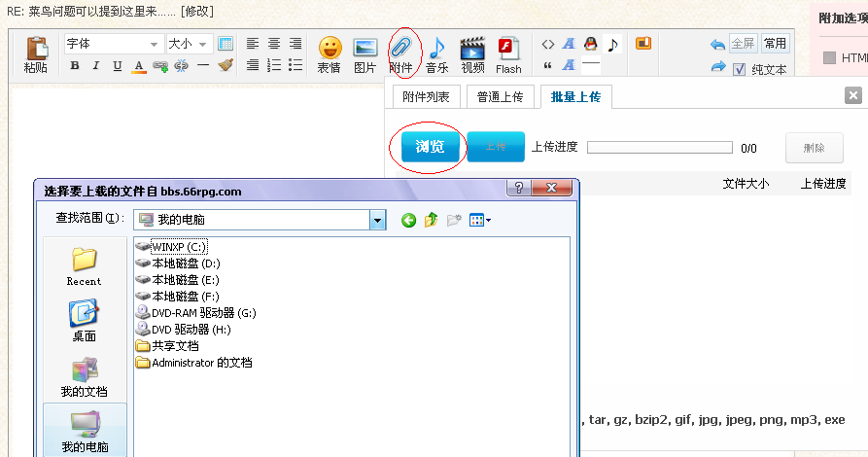The width and height of the screenshot is (868, 457).
Task: Open the 大小 font size dropdown
Action: (x=189, y=44)
